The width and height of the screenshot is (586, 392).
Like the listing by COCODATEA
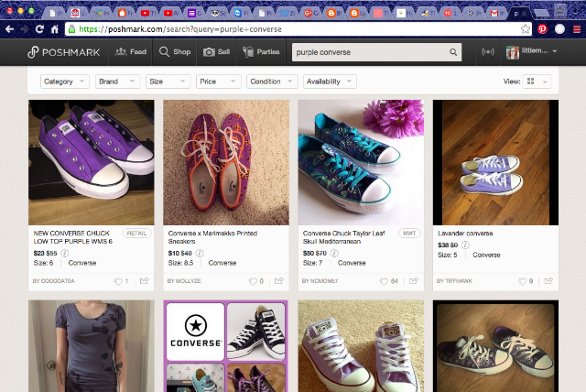point(118,281)
